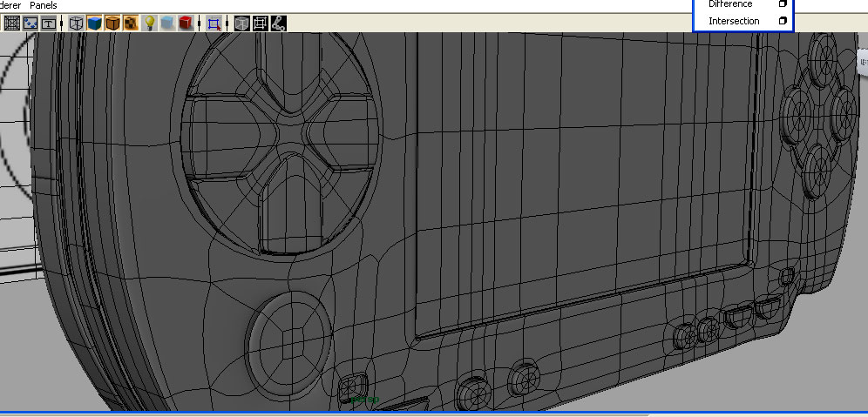Click the light blue cube shadows icon

(x=167, y=24)
